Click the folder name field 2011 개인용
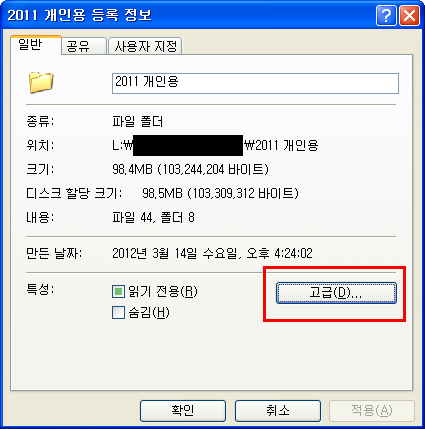425x429 pixels. pos(255,83)
